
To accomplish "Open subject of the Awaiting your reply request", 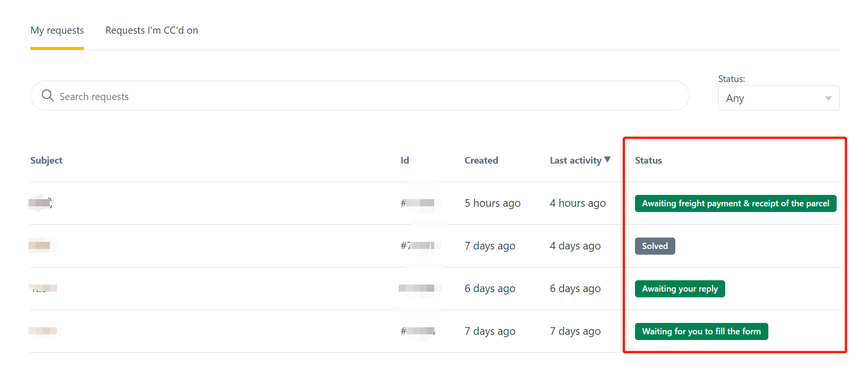I will click(x=43, y=288).
